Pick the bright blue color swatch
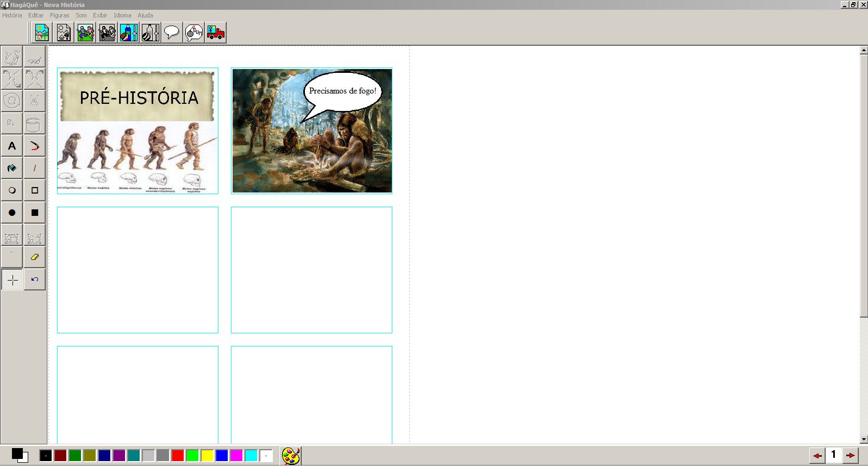The image size is (868, 466). pyautogui.click(x=222, y=456)
